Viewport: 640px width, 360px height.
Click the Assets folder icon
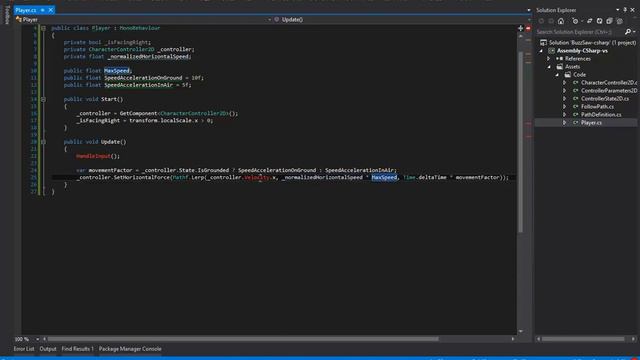(560, 67)
